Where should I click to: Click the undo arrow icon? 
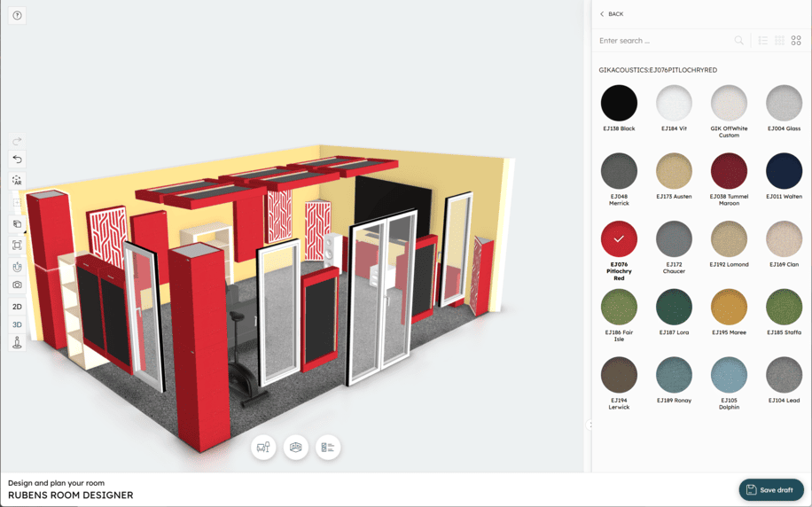[x=17, y=160]
